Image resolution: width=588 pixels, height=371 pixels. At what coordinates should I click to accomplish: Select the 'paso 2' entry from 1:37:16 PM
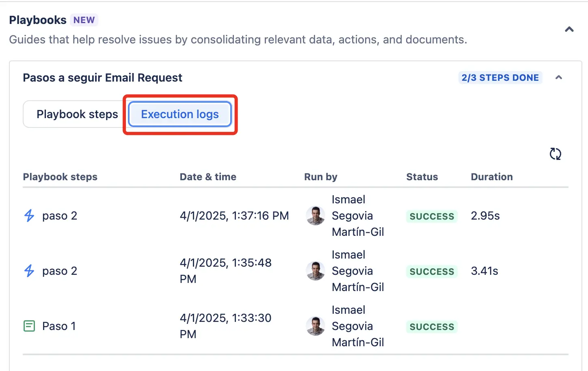(x=60, y=216)
